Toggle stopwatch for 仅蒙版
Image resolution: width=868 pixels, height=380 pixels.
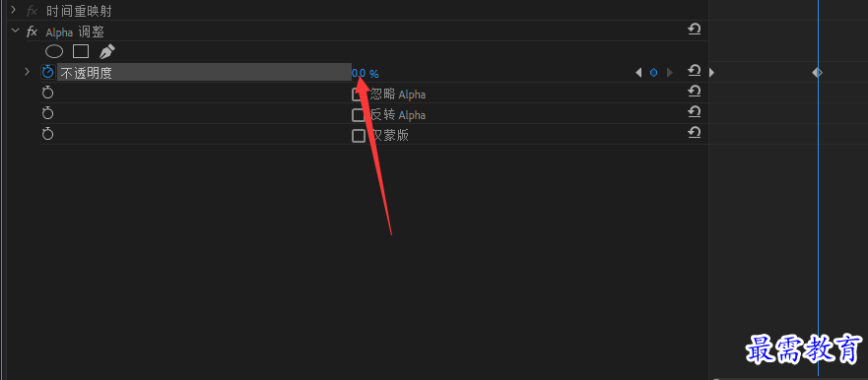click(48, 134)
